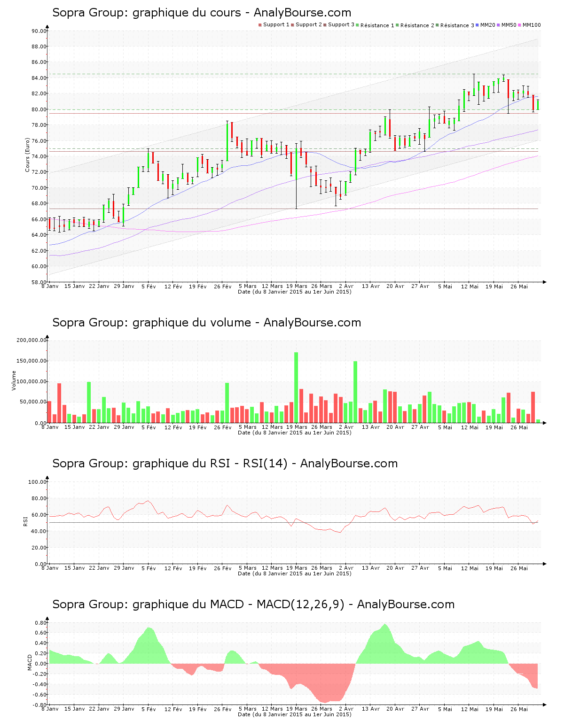The image size is (564, 728).
Task: Click the 84.00 tick on price chart
Action: tap(39, 78)
